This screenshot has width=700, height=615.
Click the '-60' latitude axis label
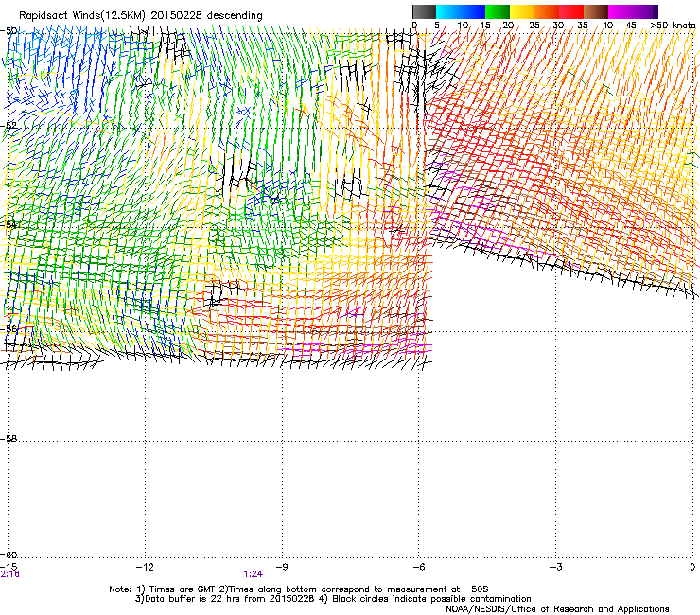click(9, 554)
